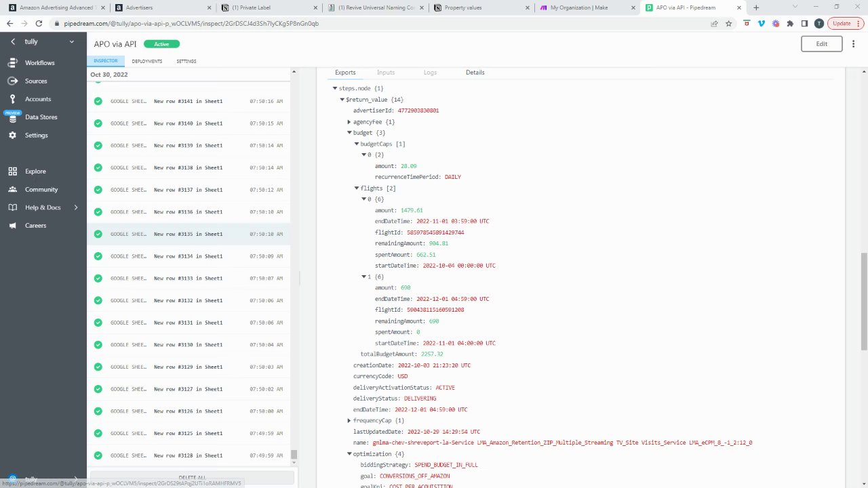The width and height of the screenshot is (868, 488).
Task: Select Details tab
Action: pos(475,73)
